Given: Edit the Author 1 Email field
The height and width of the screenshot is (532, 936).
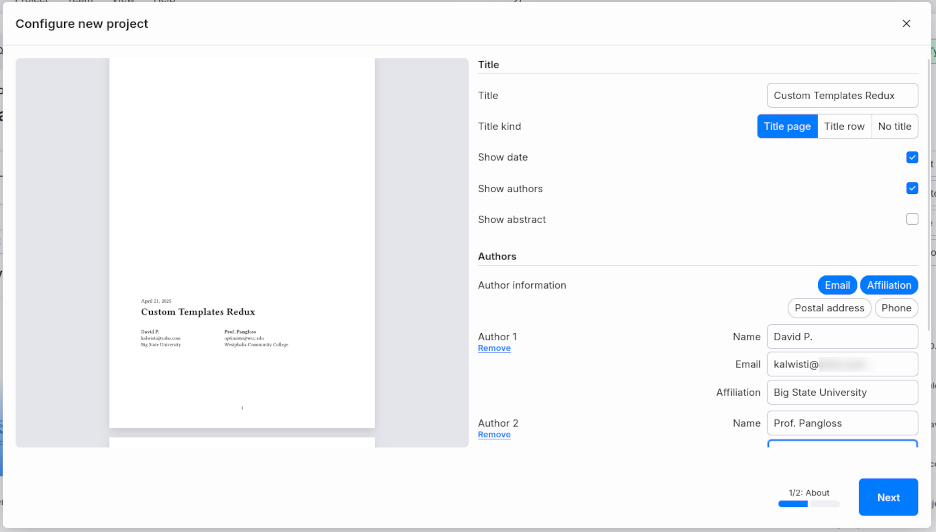Looking at the screenshot, I should [842, 364].
